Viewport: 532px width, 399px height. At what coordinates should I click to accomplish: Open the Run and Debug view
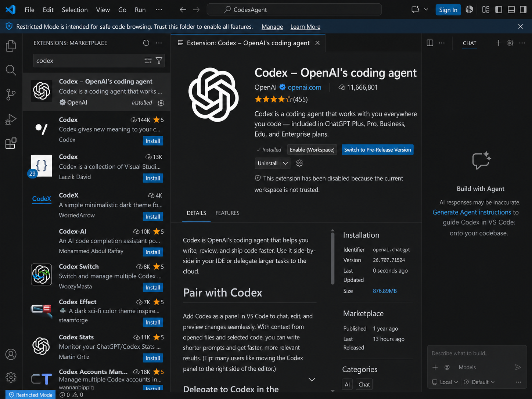pos(11,119)
